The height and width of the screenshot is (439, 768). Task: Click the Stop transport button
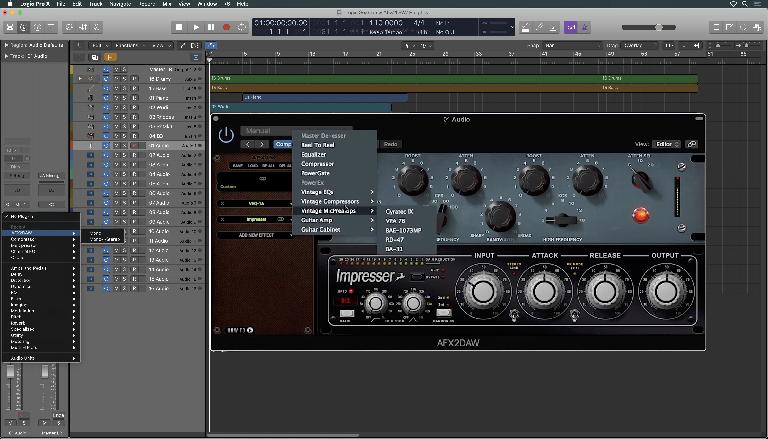pos(179,27)
